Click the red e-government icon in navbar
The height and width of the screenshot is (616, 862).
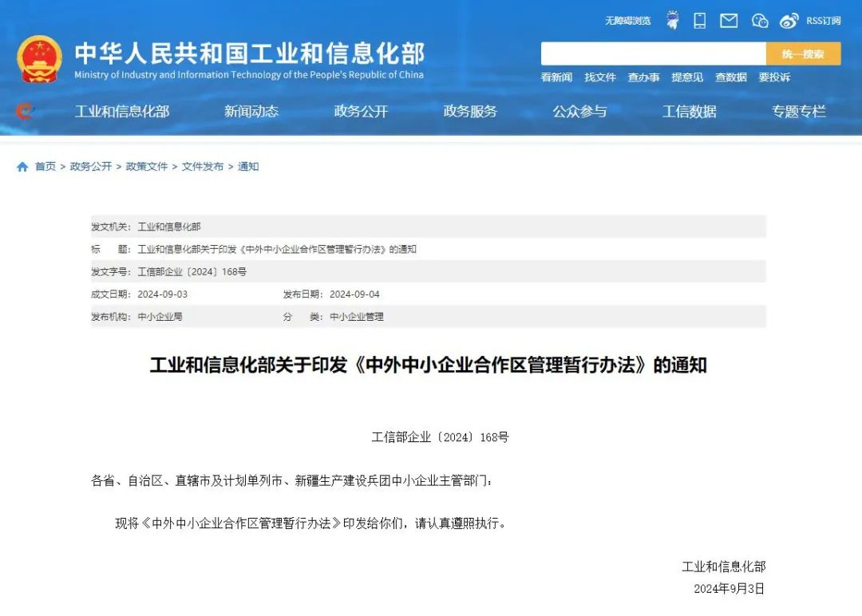click(x=26, y=112)
